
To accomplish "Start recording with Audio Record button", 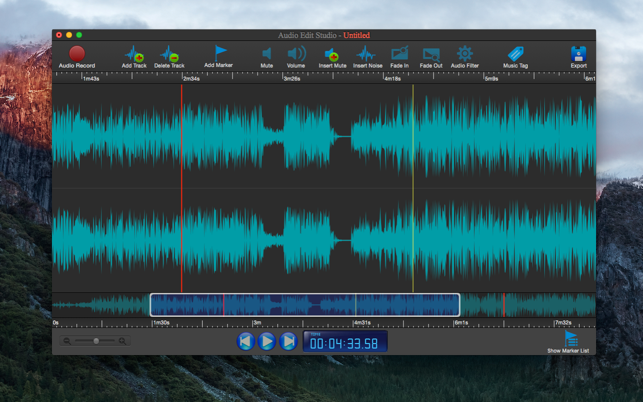I will pyautogui.click(x=77, y=54).
